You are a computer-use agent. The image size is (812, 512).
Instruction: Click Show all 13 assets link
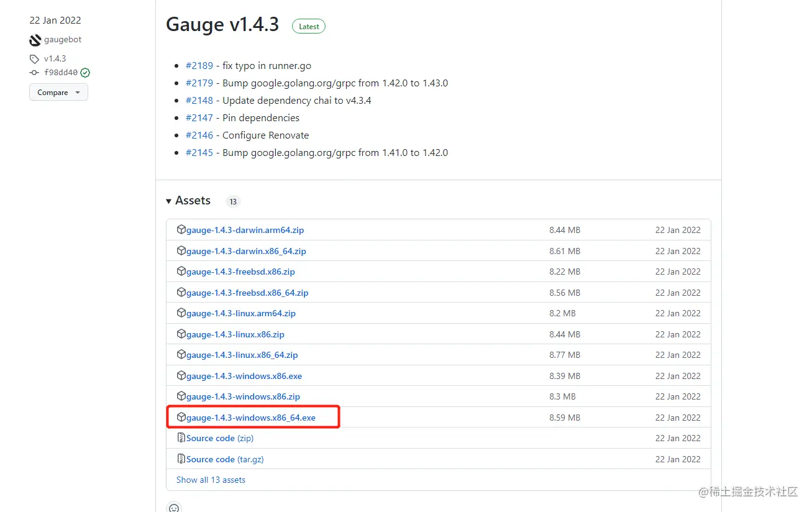point(211,480)
